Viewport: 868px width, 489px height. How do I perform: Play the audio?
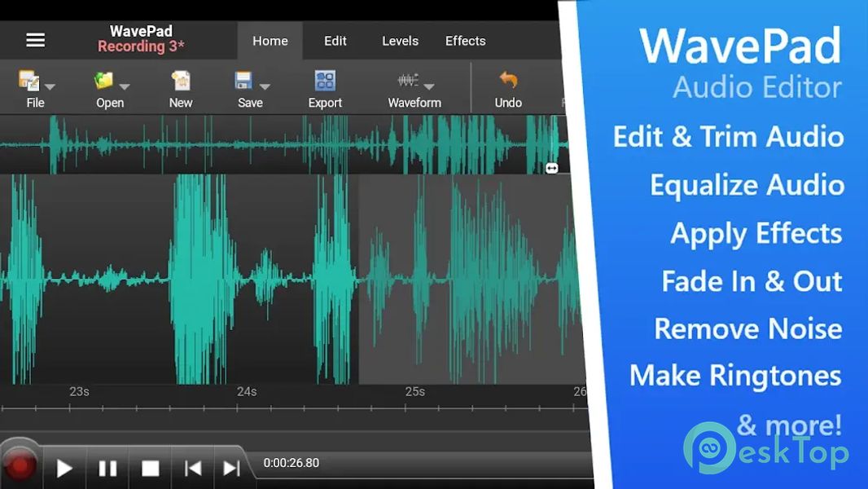[64, 469]
